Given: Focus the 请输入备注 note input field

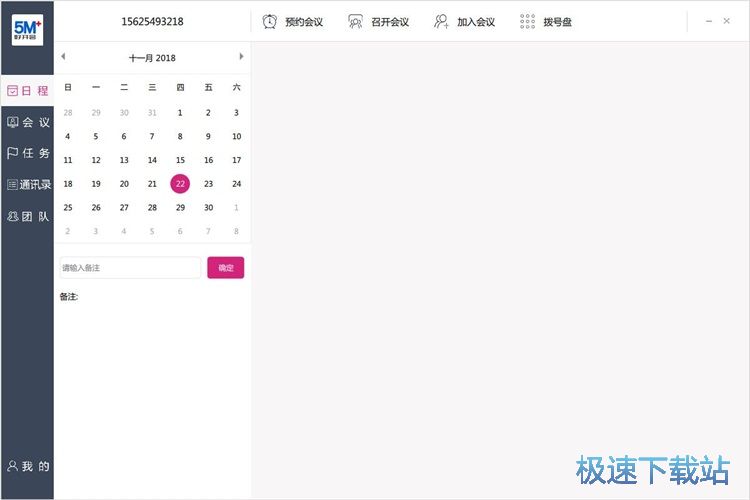Looking at the screenshot, I should click(130, 267).
